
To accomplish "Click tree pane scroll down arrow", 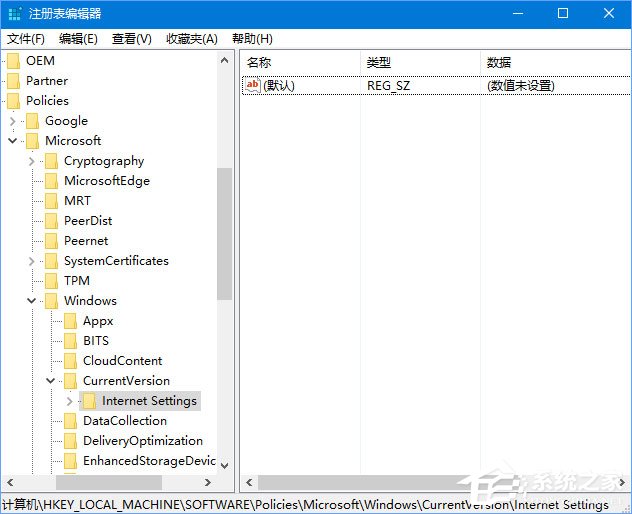I will coord(225,466).
